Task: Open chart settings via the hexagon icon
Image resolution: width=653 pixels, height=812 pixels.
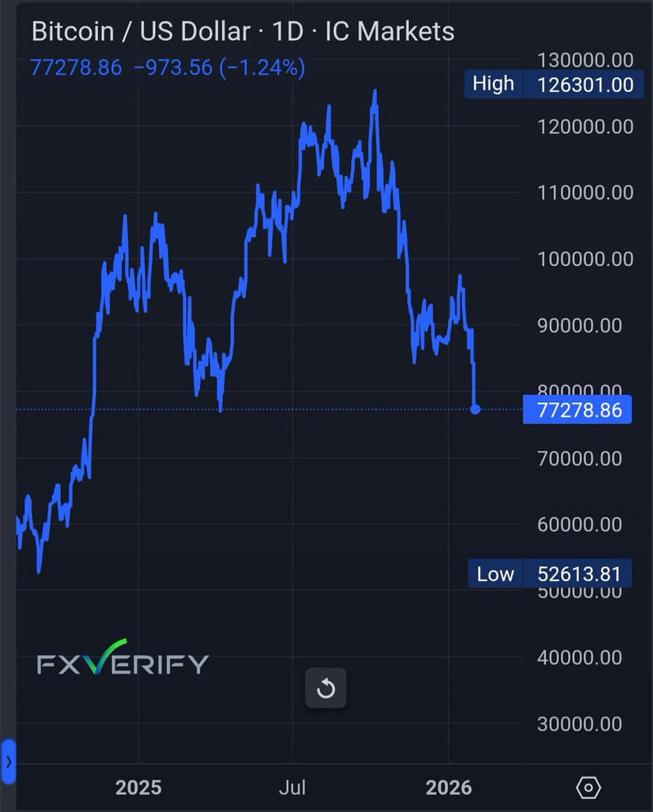Action: click(588, 788)
